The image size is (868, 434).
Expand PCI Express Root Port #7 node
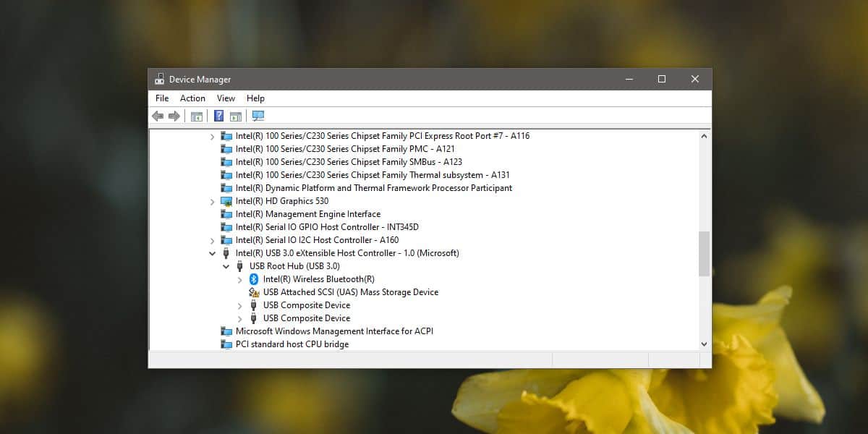[212, 136]
